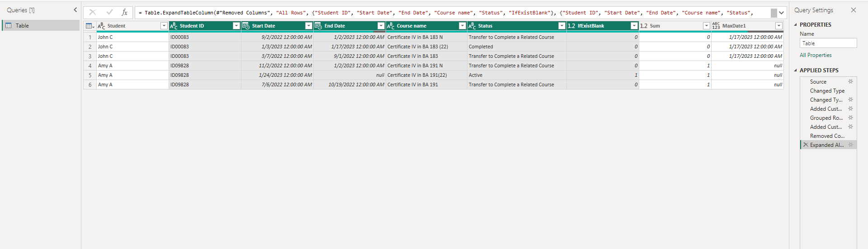Select the Student column header
This screenshot has width=868, height=249.
[x=132, y=26]
